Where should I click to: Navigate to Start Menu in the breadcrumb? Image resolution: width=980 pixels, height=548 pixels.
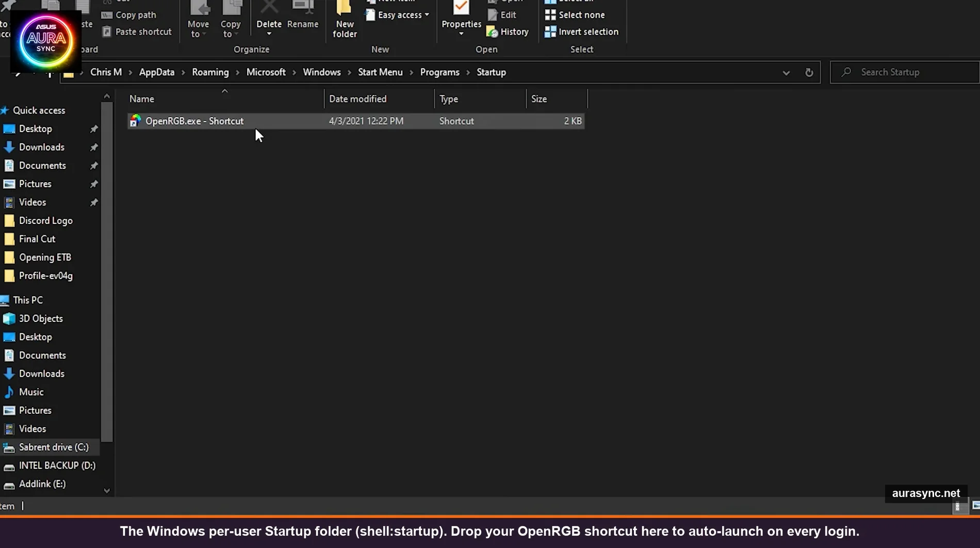tap(380, 72)
